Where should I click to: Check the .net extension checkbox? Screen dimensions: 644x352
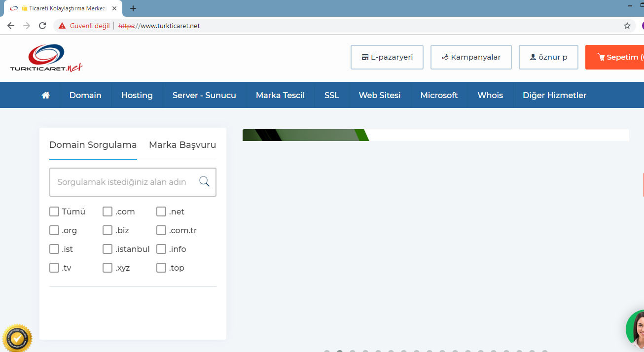161,211
